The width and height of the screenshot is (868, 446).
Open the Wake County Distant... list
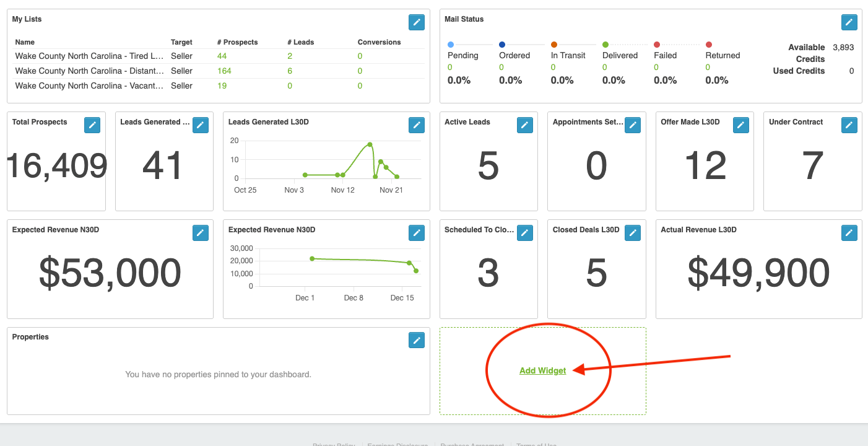click(x=89, y=71)
